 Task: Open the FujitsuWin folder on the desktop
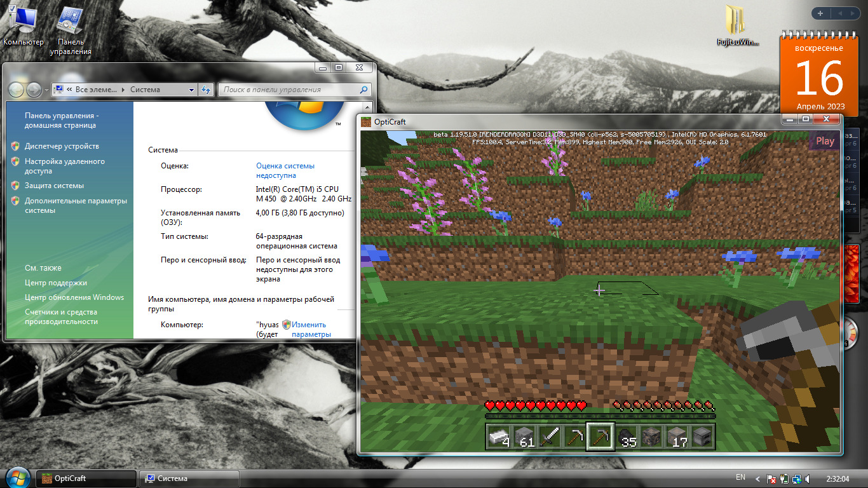[x=738, y=25]
